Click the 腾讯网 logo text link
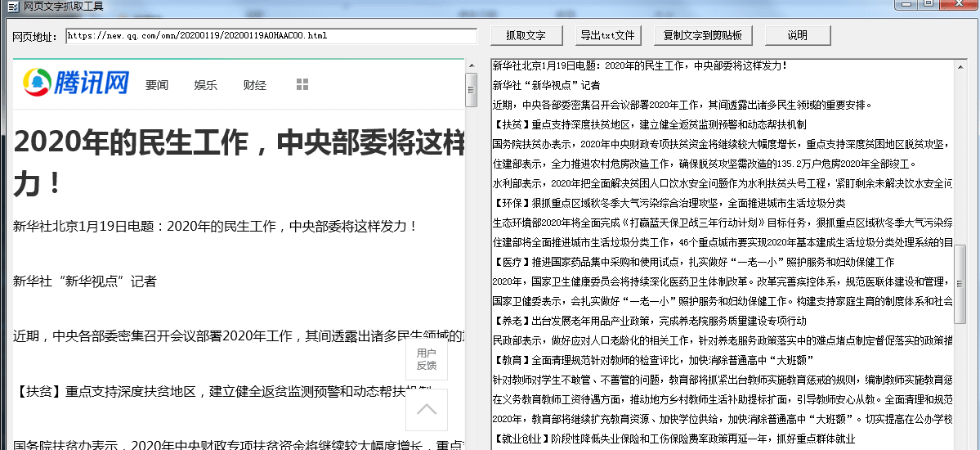This screenshot has width=980, height=450. (x=92, y=83)
